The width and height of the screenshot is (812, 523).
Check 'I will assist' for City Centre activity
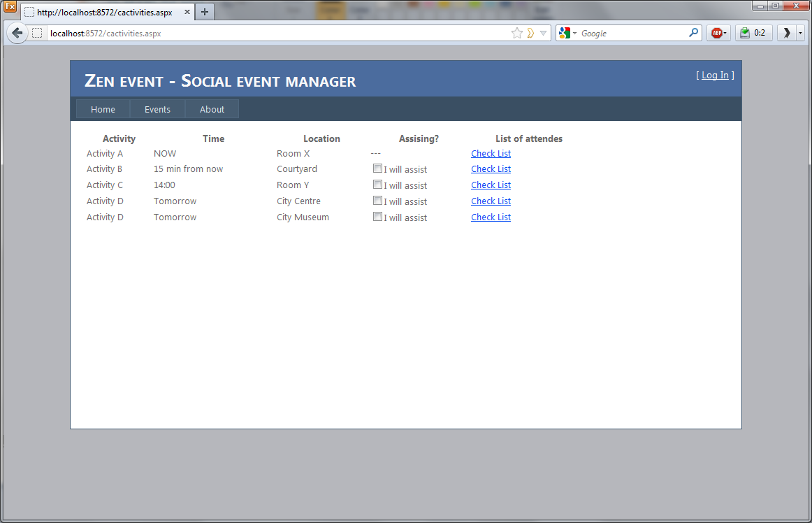click(377, 201)
